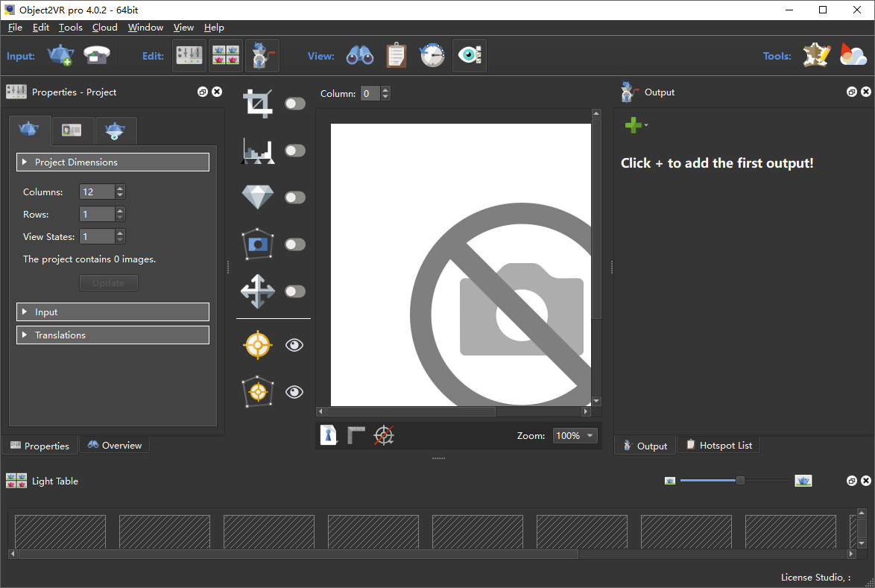Close the Light Table panel
Image resolution: width=875 pixels, height=588 pixels.
(866, 481)
